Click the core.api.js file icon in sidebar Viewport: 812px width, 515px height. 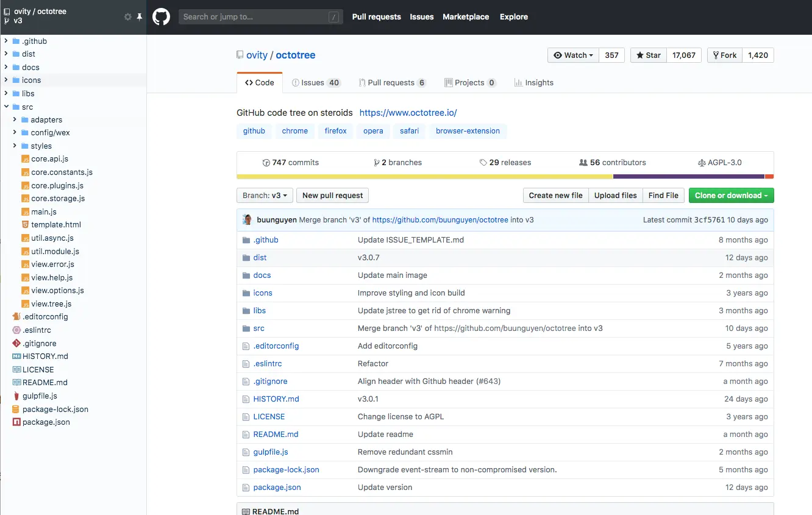(26, 159)
